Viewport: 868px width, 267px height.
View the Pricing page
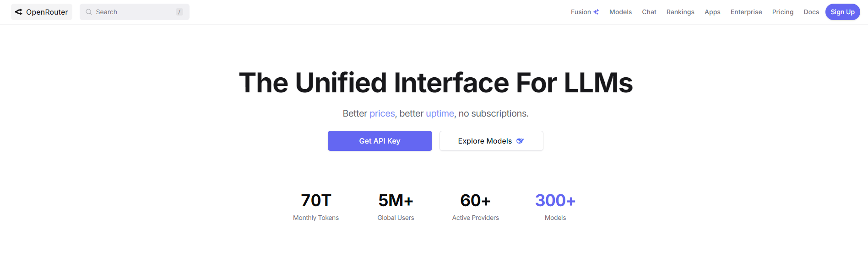pyautogui.click(x=783, y=12)
